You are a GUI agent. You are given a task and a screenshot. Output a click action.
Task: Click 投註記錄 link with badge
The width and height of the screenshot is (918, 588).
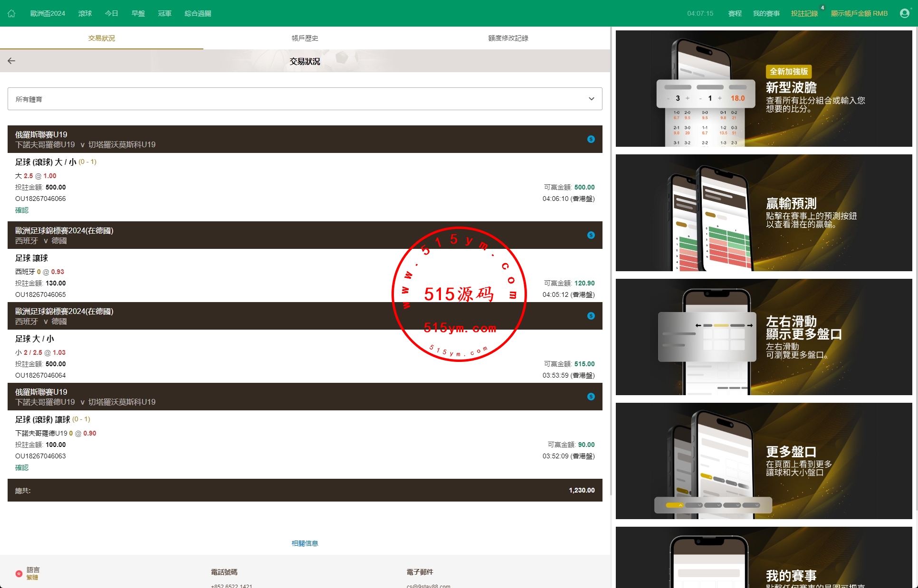[804, 13]
